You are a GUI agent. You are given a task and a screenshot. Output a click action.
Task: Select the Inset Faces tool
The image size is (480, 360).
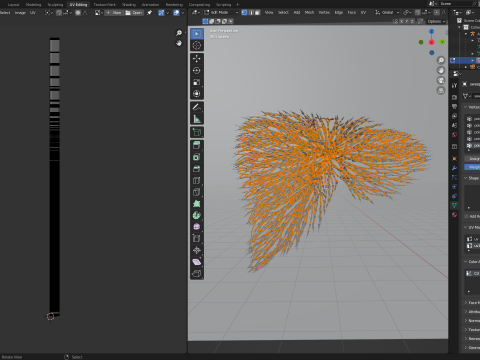[197, 157]
